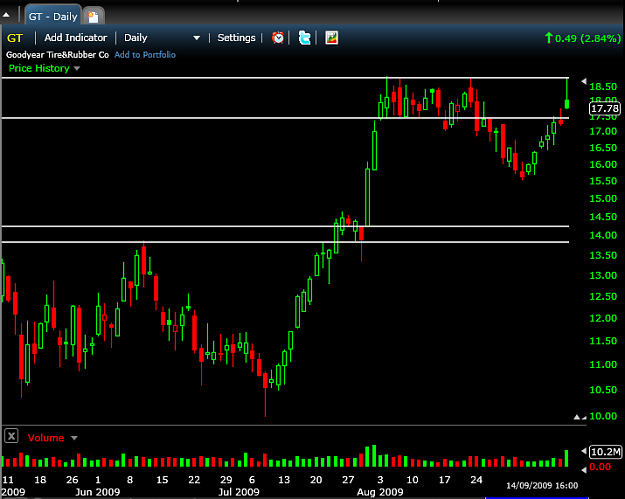Screen dimensions: 625x499
Task: Click the Goodyear Tire&Rubber Co company name
Action: point(57,55)
